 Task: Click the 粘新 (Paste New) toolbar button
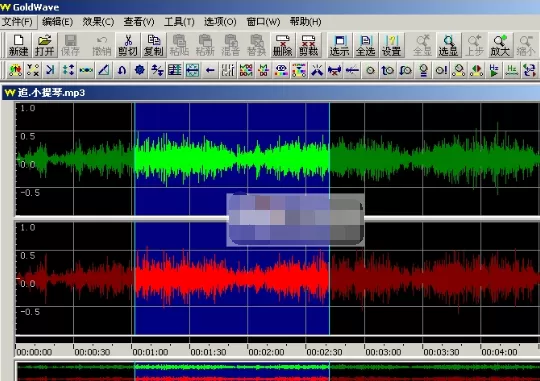[205, 45]
